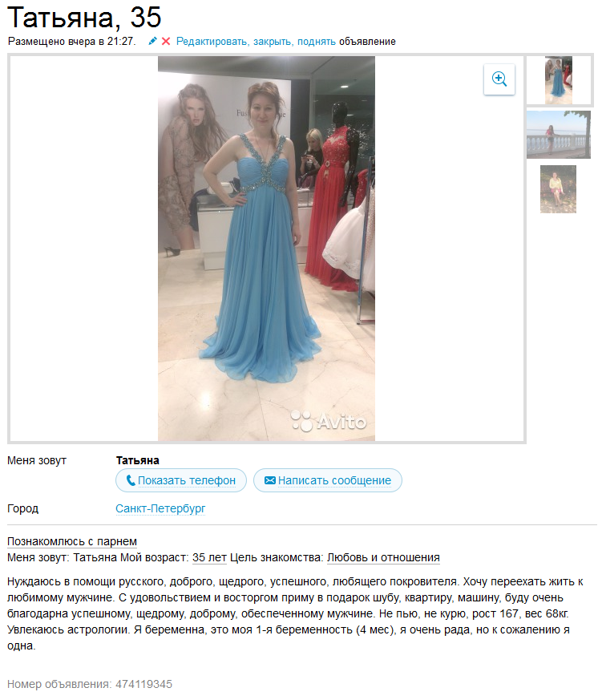Image resolution: width=598 pixels, height=700 pixels.
Task: Click the main photo of blue dress
Action: coord(266,249)
